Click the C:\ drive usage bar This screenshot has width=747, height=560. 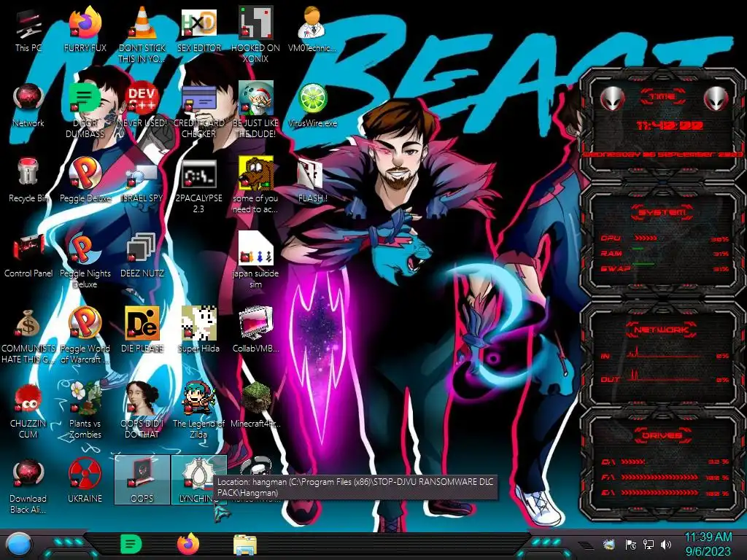633,462
